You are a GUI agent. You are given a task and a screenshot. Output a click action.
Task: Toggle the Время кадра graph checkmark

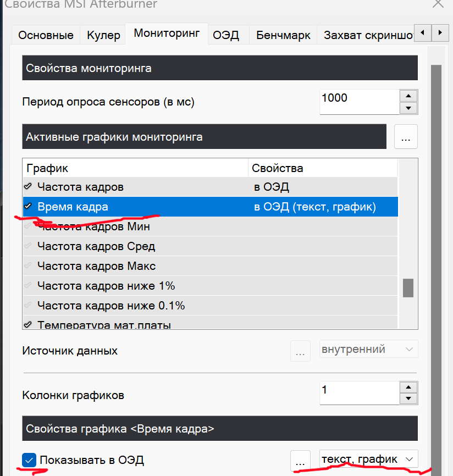tap(28, 206)
